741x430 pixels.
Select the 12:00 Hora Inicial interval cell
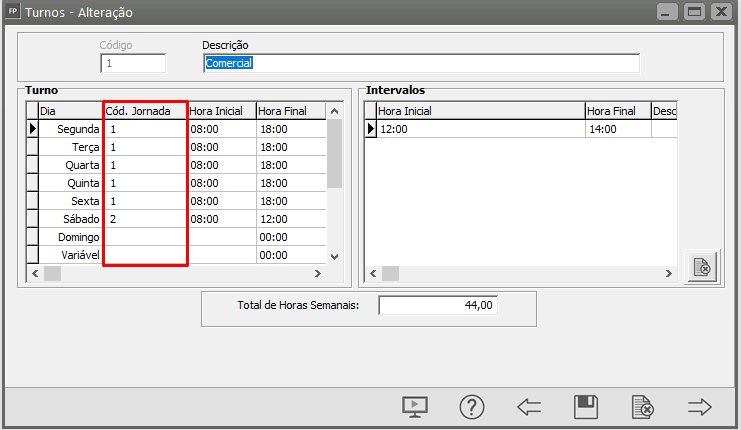coord(480,129)
